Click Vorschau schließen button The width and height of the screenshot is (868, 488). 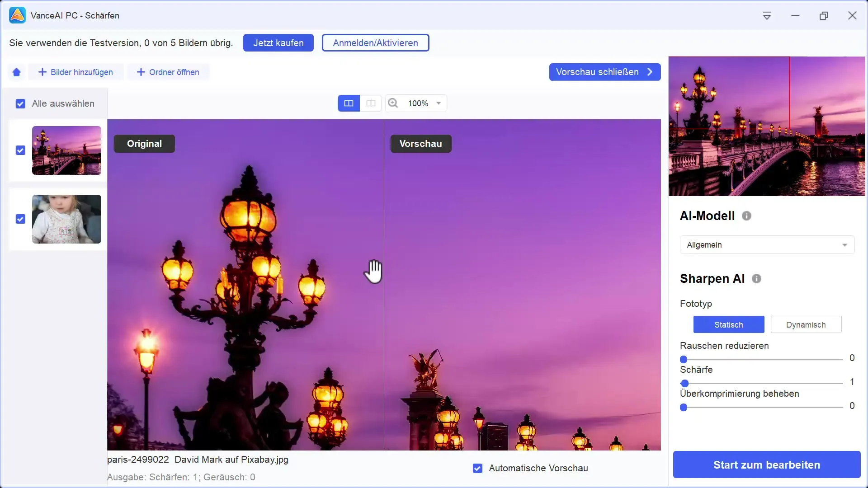click(x=605, y=72)
